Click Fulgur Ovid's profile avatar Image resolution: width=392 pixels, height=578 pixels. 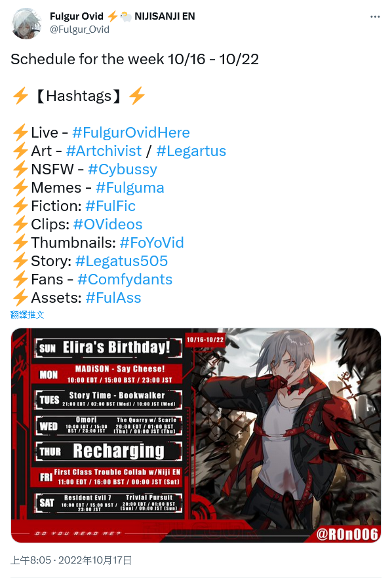click(x=26, y=24)
